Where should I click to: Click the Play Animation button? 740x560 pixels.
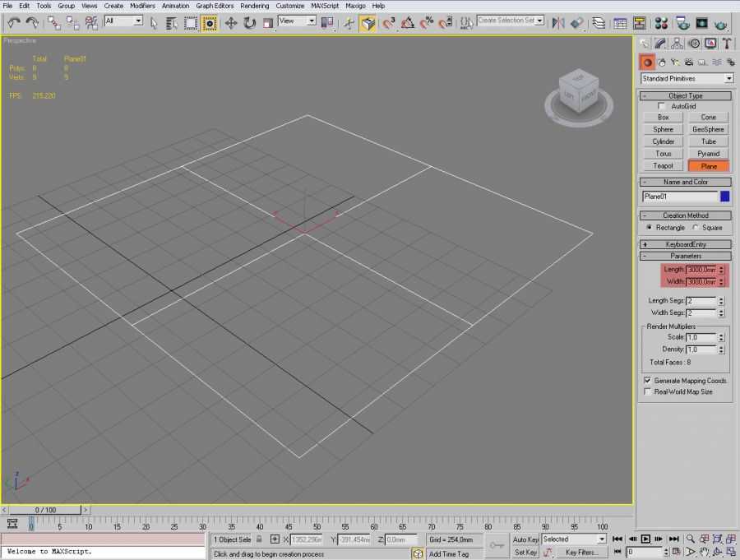(x=646, y=539)
